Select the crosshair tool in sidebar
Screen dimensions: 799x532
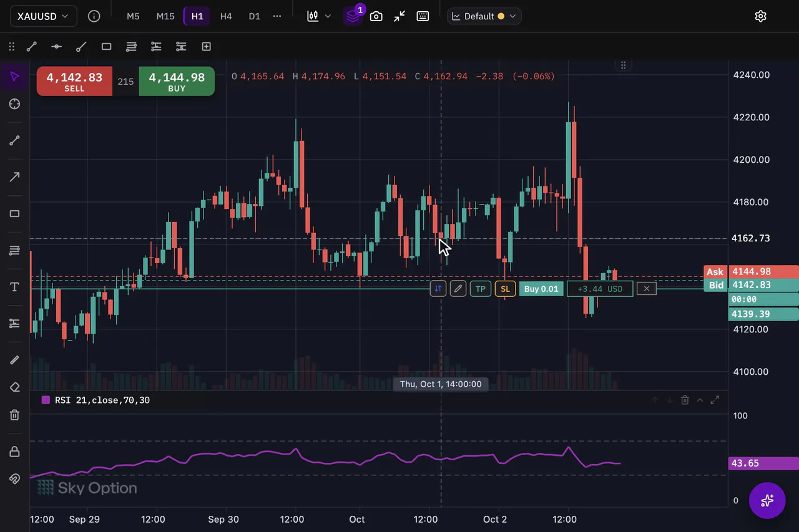coord(15,104)
